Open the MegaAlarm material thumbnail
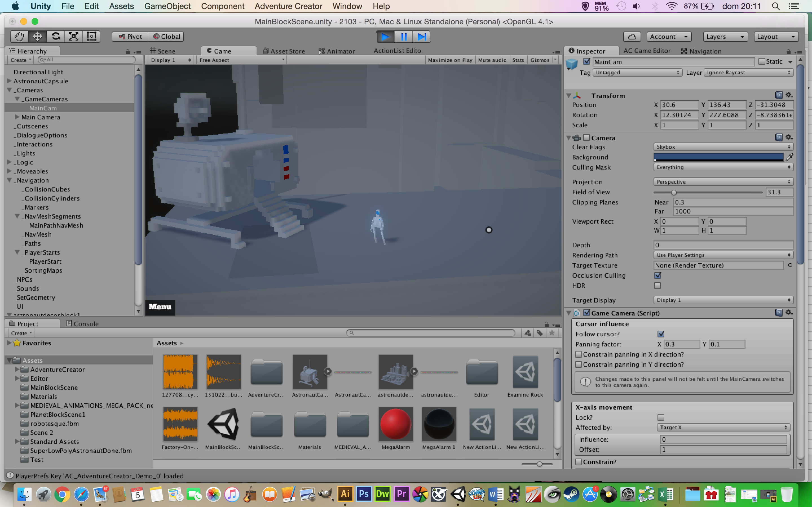 pyautogui.click(x=396, y=424)
